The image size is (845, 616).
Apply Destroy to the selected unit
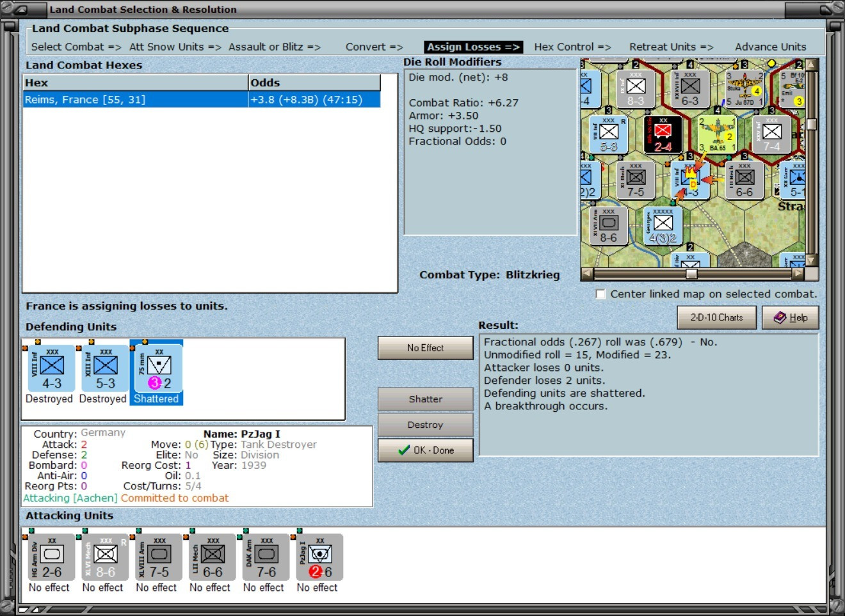pyautogui.click(x=426, y=425)
